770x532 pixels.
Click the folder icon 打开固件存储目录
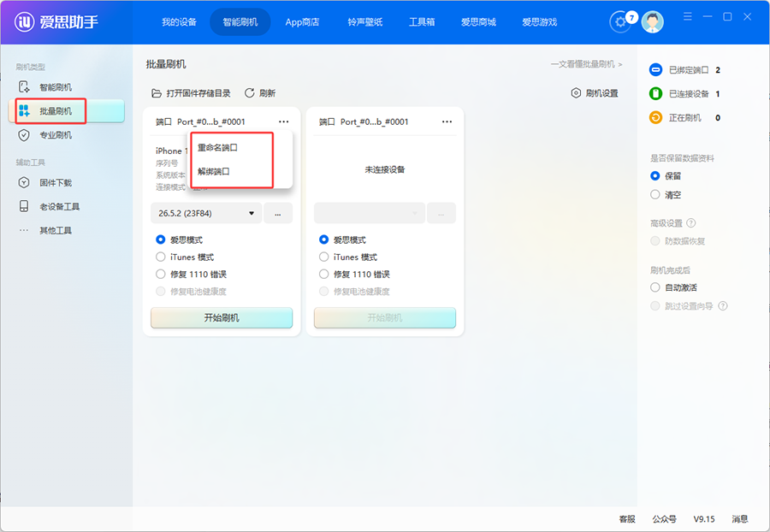157,93
